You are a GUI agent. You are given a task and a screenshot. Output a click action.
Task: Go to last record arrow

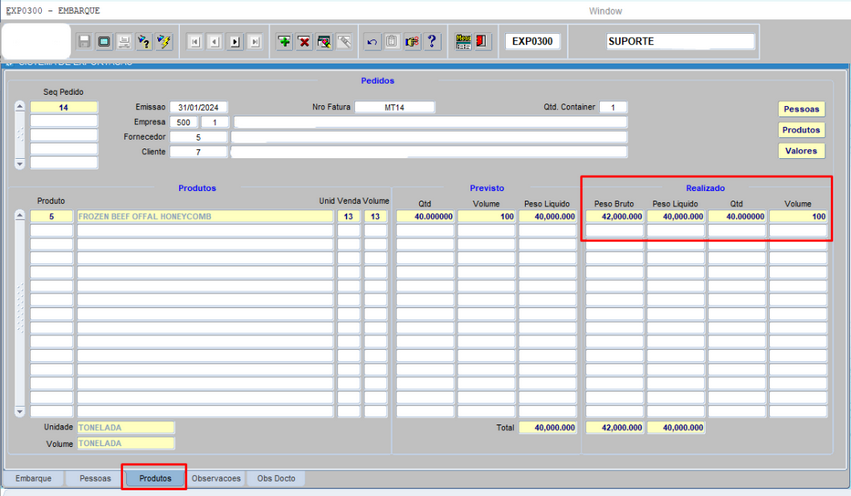tap(255, 42)
